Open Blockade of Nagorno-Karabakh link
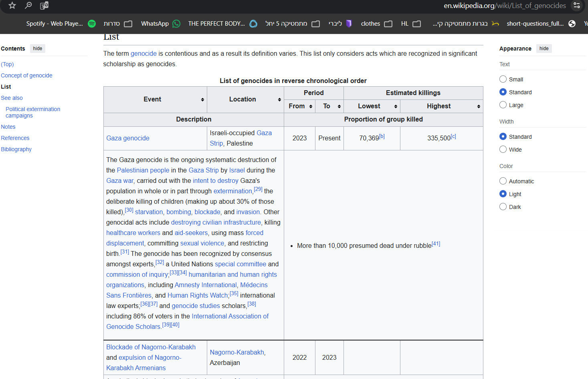 [151, 347]
